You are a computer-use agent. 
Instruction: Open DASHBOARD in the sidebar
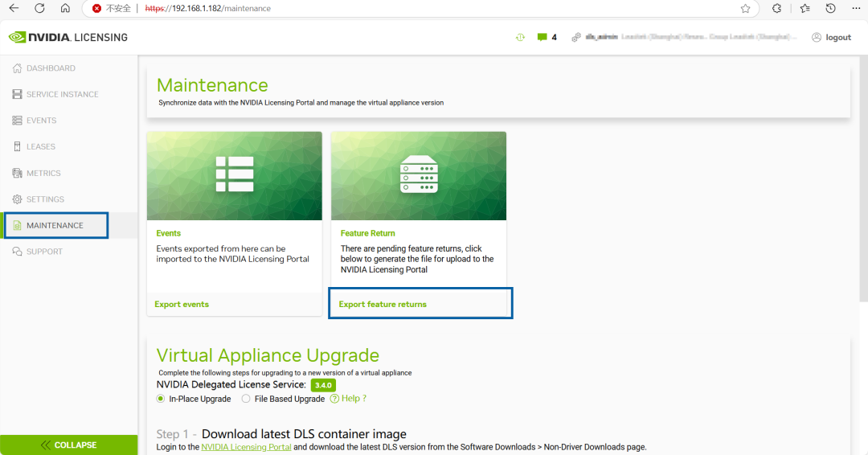pyautogui.click(x=51, y=68)
